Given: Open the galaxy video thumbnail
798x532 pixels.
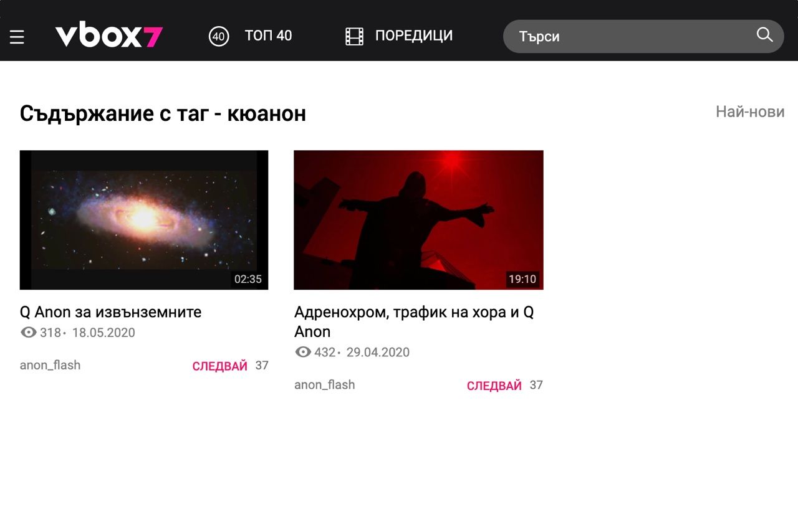Looking at the screenshot, I should [x=144, y=220].
